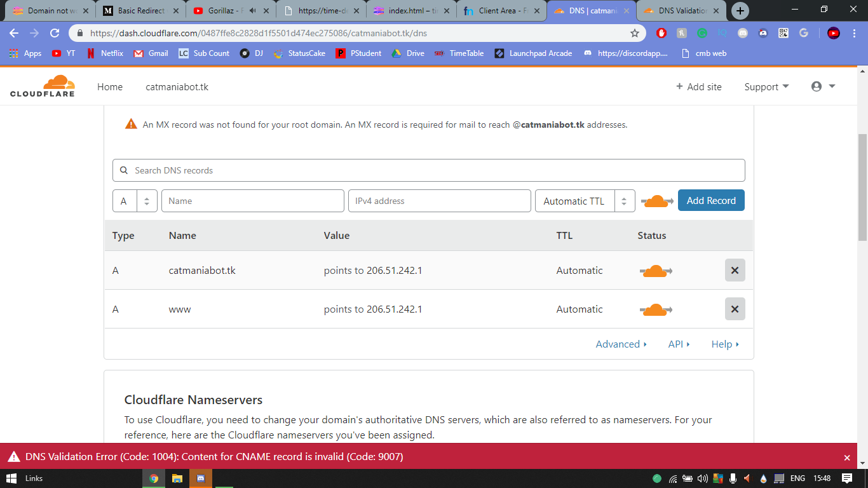Screen dimensions: 868x488
Task: Close the https://time-d tab
Action: (x=356, y=11)
